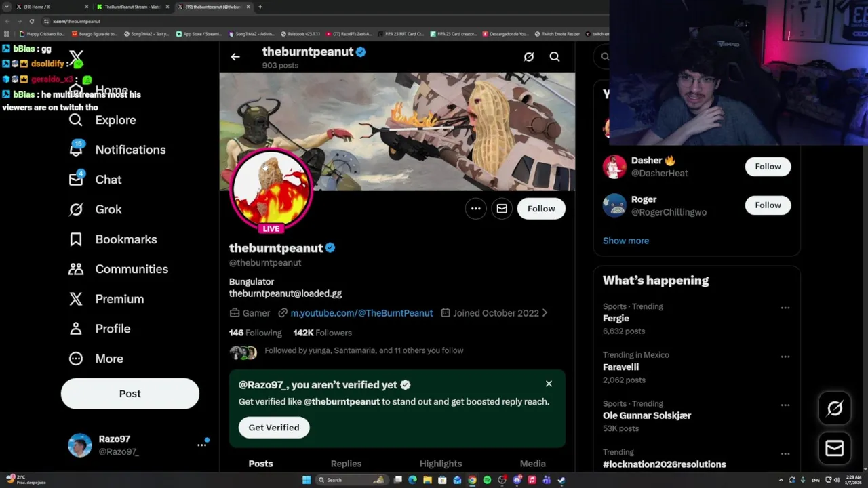Switch to the Highlights tab
This screenshot has height=488, width=868.
point(441,464)
